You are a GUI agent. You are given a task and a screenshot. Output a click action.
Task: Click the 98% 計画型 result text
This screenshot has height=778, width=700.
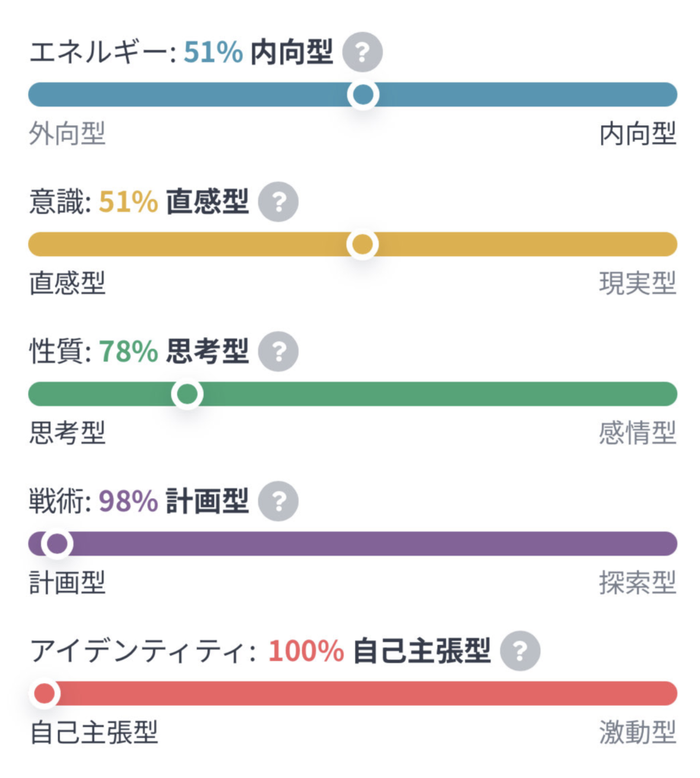click(x=174, y=501)
